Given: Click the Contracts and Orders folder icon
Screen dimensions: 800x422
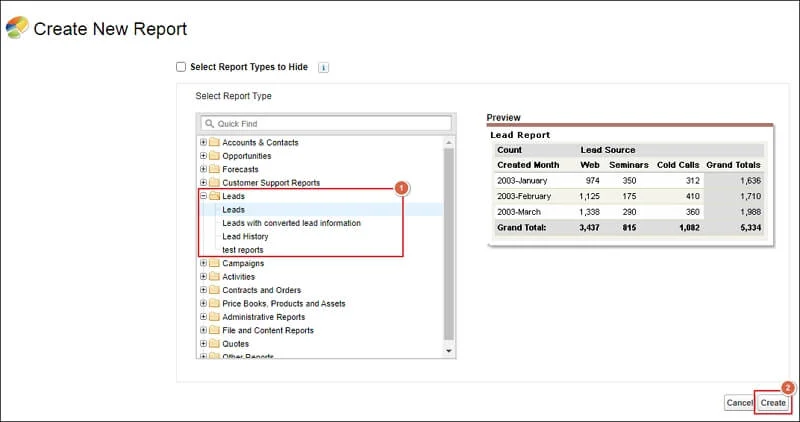Looking at the screenshot, I should (214, 289).
